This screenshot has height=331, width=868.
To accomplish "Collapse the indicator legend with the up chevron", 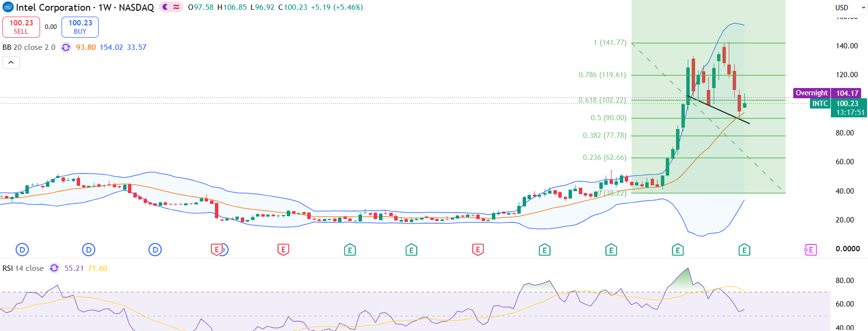I will click(11, 63).
